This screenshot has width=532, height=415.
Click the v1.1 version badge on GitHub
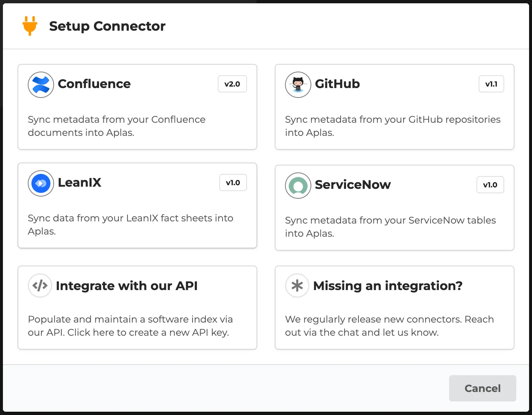(x=491, y=84)
